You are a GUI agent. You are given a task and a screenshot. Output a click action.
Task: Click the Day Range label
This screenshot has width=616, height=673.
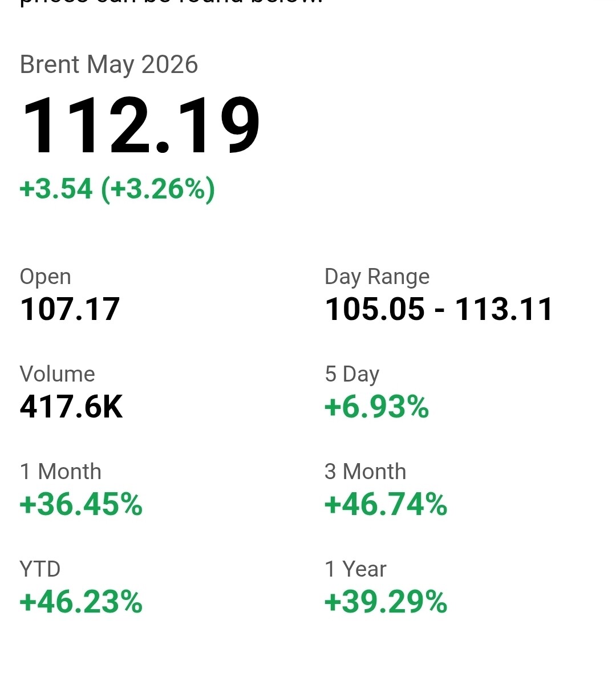click(376, 277)
